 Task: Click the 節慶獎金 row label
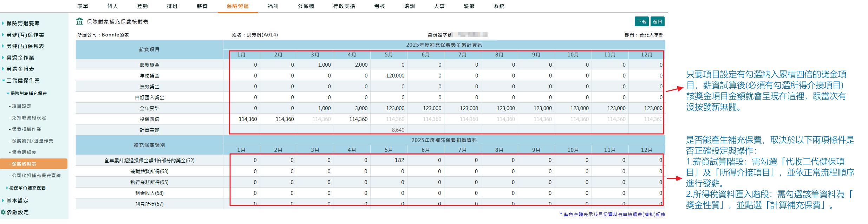(149, 65)
